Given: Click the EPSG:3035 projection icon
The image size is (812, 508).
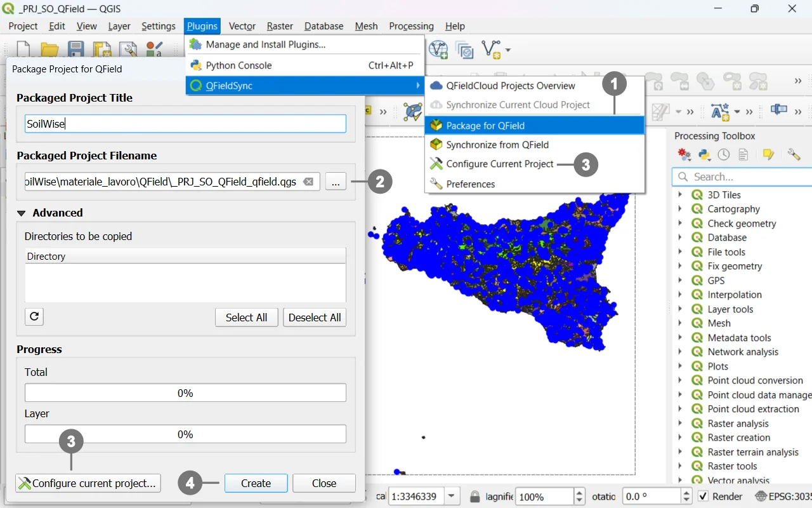Looking at the screenshot, I should pos(760,496).
